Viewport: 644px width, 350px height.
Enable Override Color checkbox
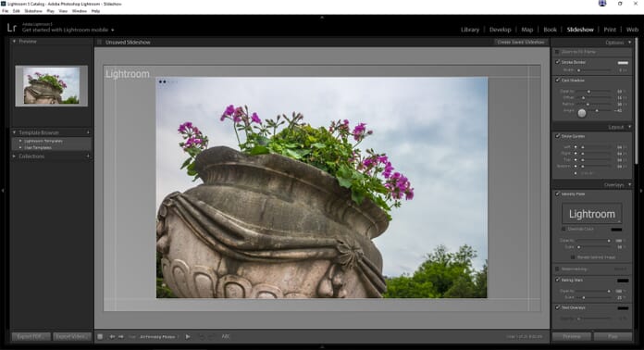[563, 229]
